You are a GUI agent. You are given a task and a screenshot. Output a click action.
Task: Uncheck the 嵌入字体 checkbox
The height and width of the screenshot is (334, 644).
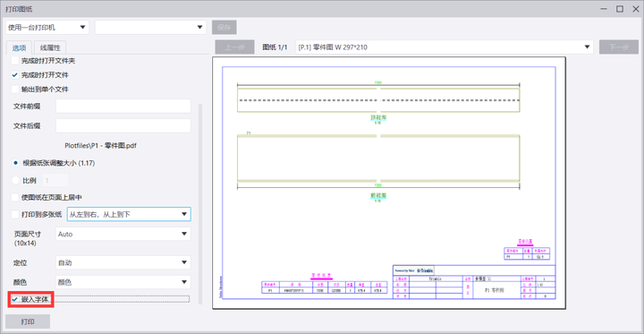[x=15, y=299]
